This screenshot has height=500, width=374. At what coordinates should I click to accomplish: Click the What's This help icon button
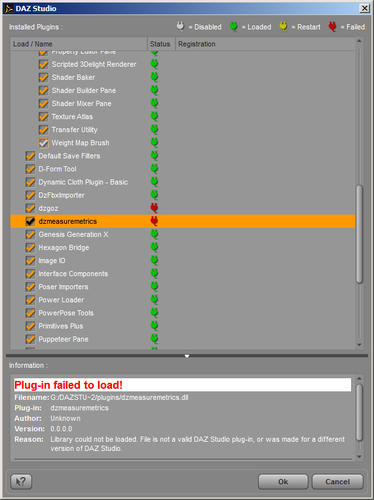click(x=21, y=481)
